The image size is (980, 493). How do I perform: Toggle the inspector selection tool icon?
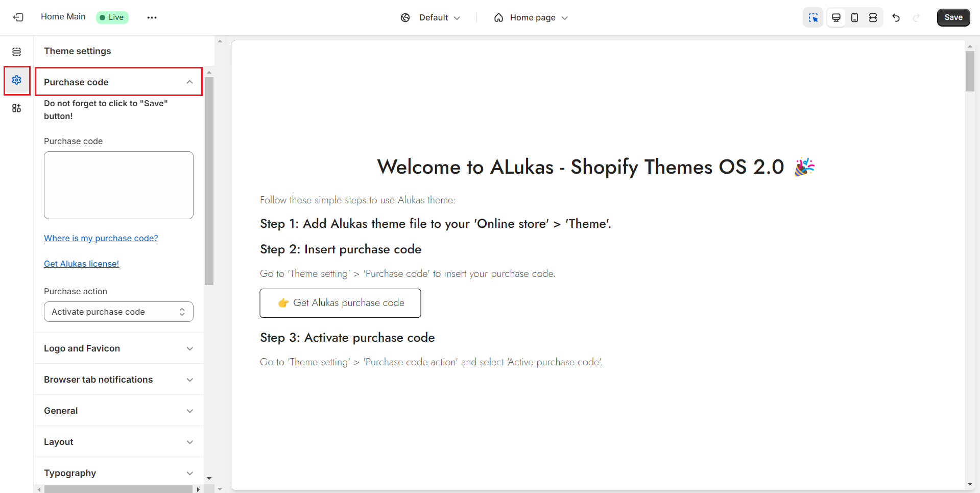[813, 18]
